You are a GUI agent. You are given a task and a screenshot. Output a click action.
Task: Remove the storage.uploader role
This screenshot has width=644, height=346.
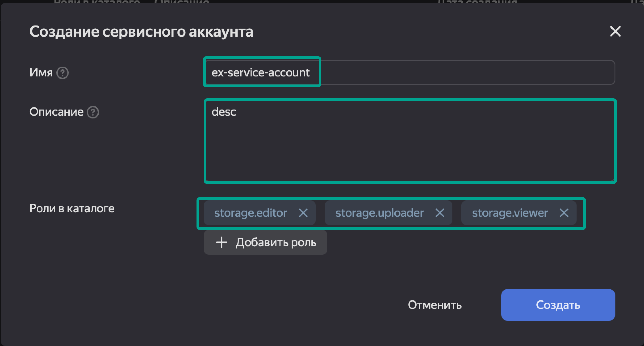click(x=439, y=213)
